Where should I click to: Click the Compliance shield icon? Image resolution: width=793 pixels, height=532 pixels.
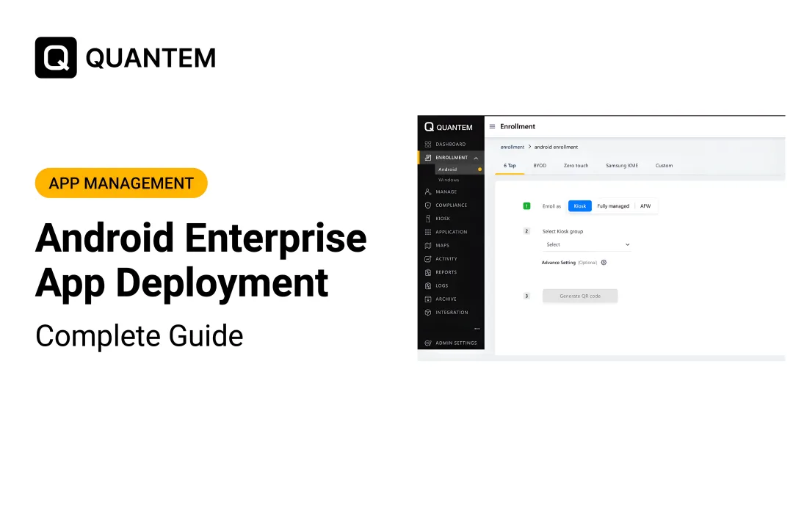click(428, 205)
